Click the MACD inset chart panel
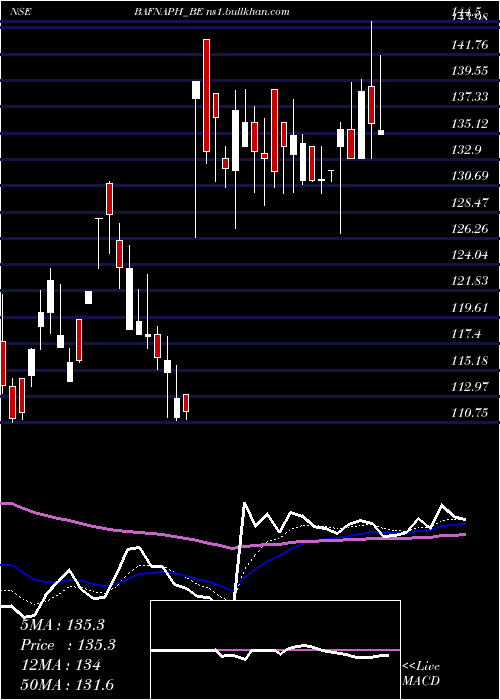The image size is (500, 700). (x=275, y=650)
